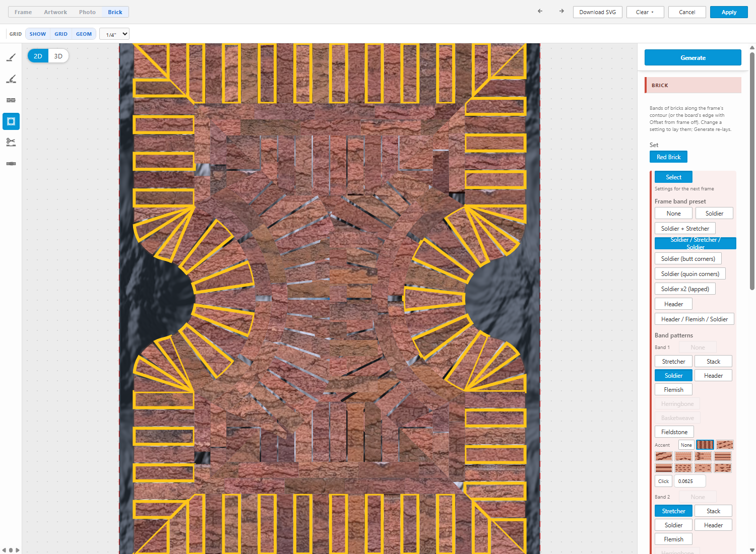756x554 pixels.
Task: Undo with the left arrow icon
Action: tap(540, 11)
